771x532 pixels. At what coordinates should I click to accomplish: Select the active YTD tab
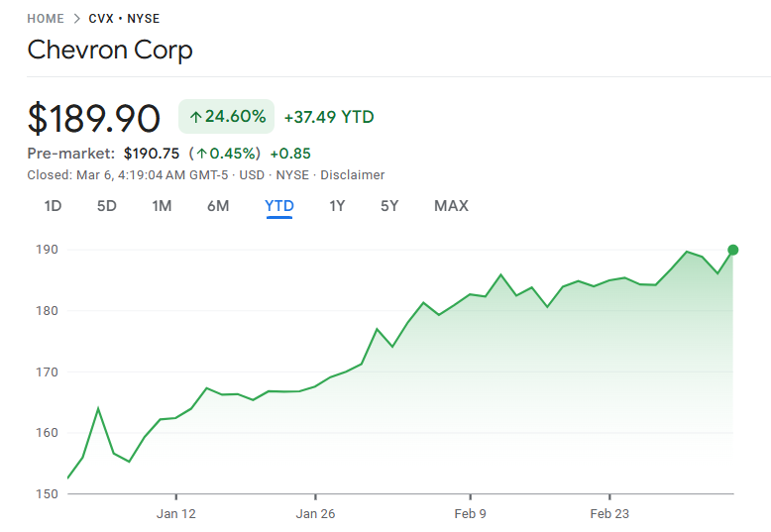coord(279,206)
